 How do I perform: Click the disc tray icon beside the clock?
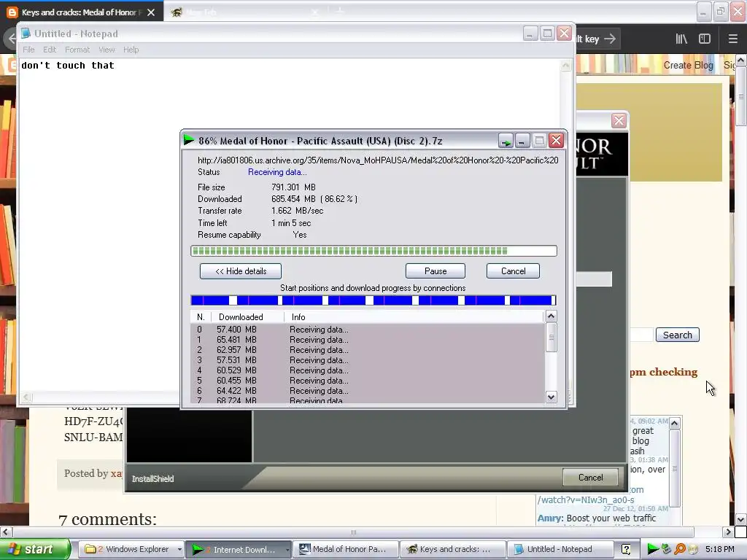[x=693, y=549]
